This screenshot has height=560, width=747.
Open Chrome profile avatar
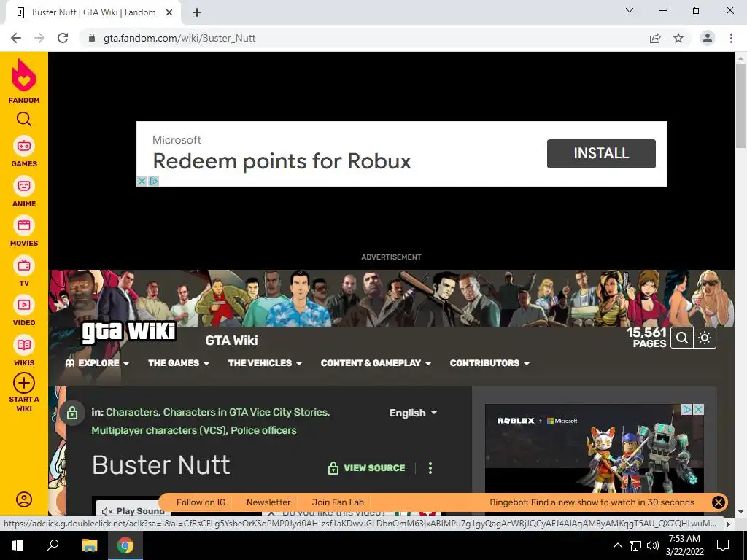coord(708,38)
